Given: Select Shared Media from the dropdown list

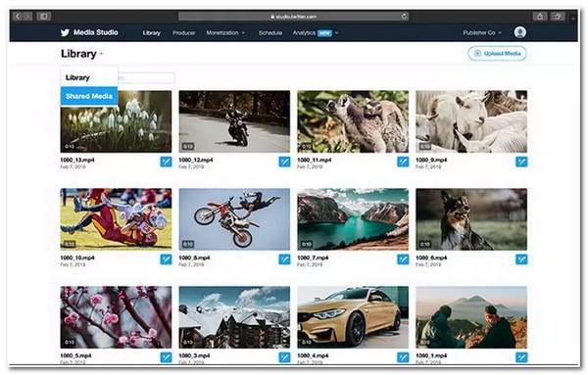Looking at the screenshot, I should 89,96.
